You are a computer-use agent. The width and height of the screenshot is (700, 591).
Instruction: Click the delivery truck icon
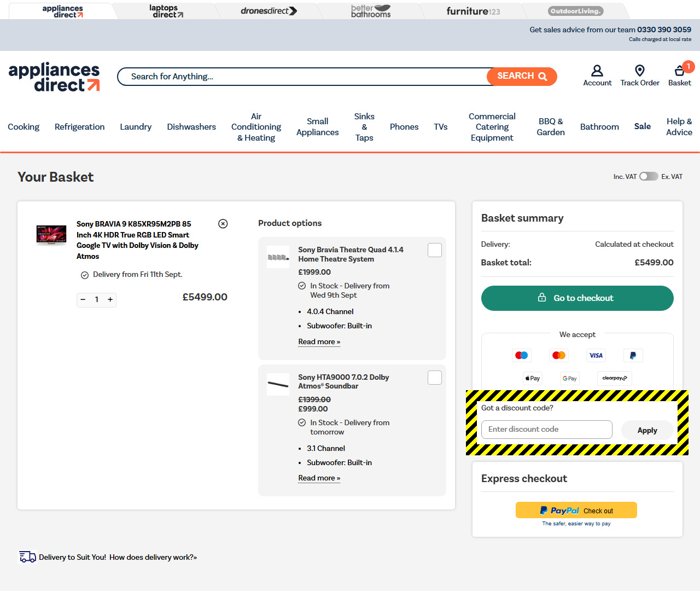(x=27, y=557)
